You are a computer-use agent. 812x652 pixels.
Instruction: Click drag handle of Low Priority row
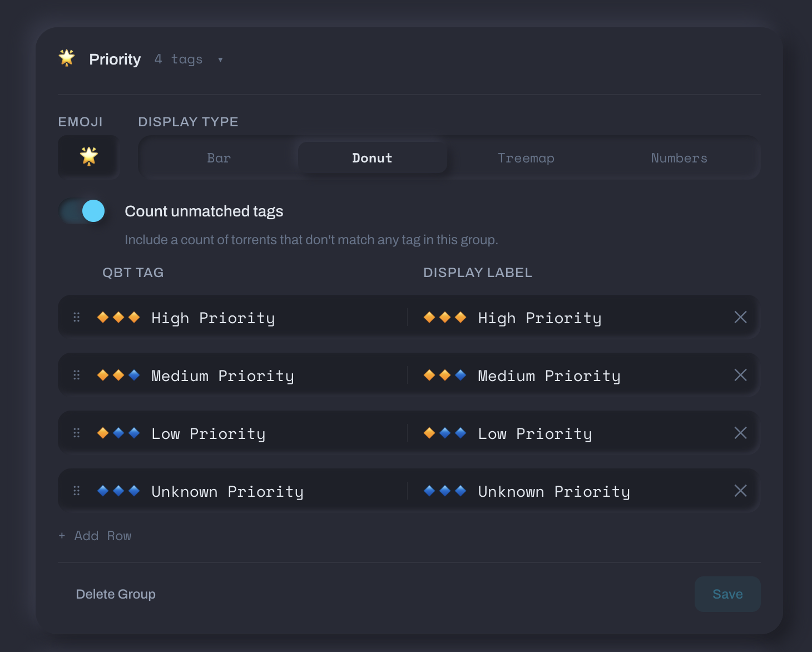click(x=77, y=433)
